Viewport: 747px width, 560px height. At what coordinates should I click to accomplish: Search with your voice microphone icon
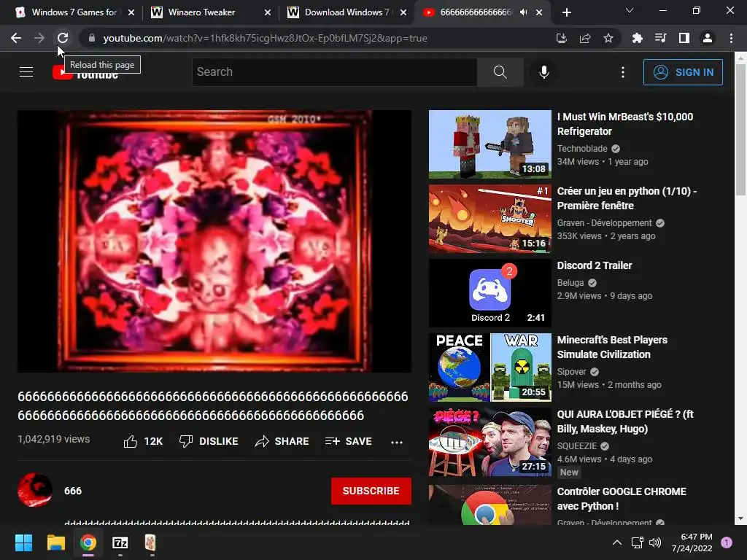coord(544,72)
